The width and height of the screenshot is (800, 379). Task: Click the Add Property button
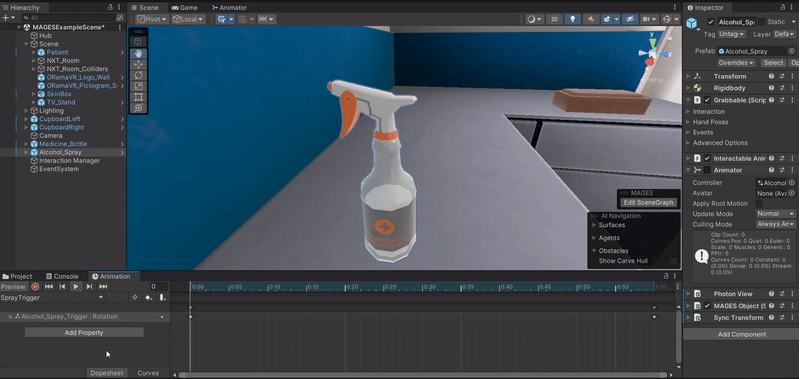coord(84,333)
